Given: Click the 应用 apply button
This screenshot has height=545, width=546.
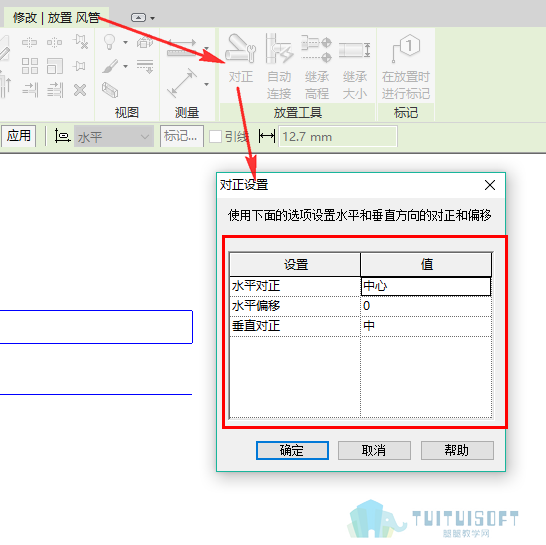Looking at the screenshot, I should pos(19,136).
